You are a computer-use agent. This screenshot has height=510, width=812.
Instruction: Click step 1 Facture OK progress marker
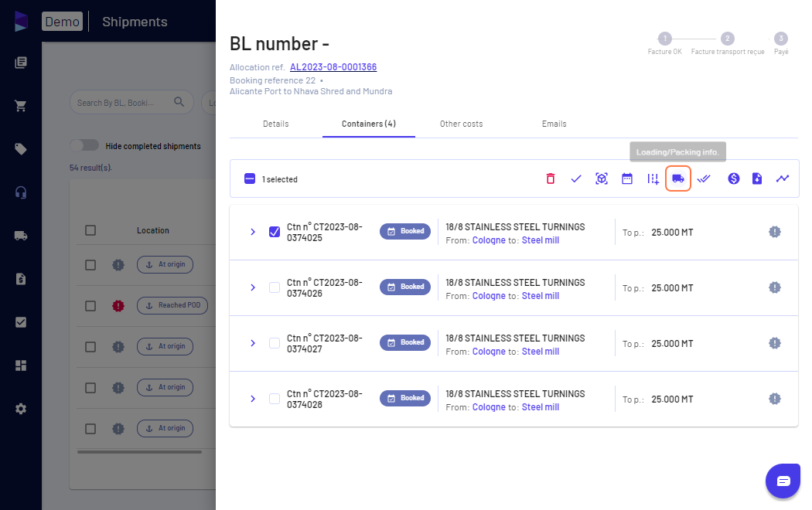click(665, 39)
